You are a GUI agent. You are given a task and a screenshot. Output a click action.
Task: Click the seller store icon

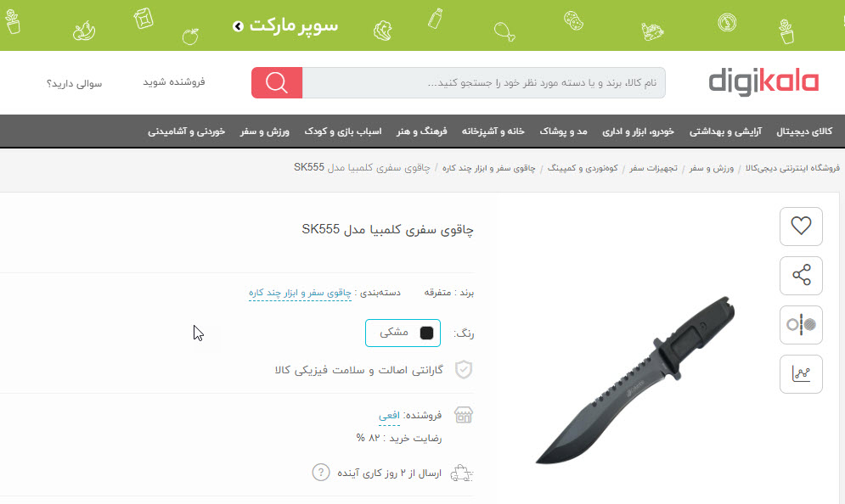pos(463,415)
